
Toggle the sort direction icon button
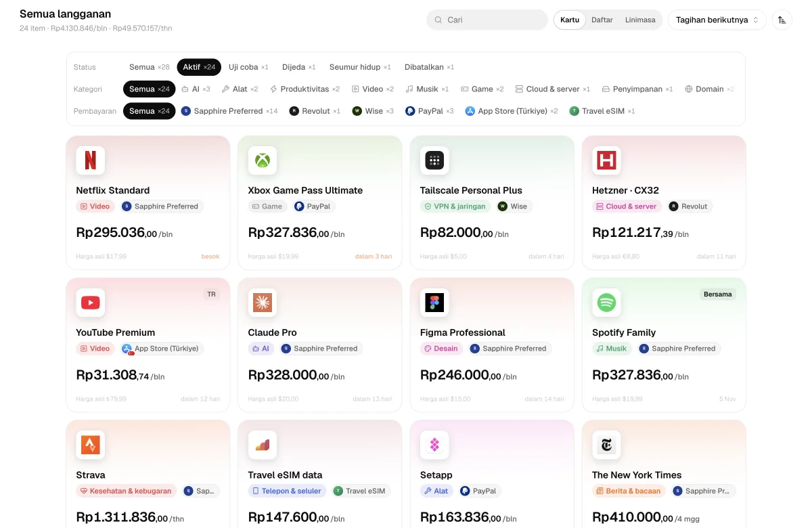pyautogui.click(x=782, y=20)
